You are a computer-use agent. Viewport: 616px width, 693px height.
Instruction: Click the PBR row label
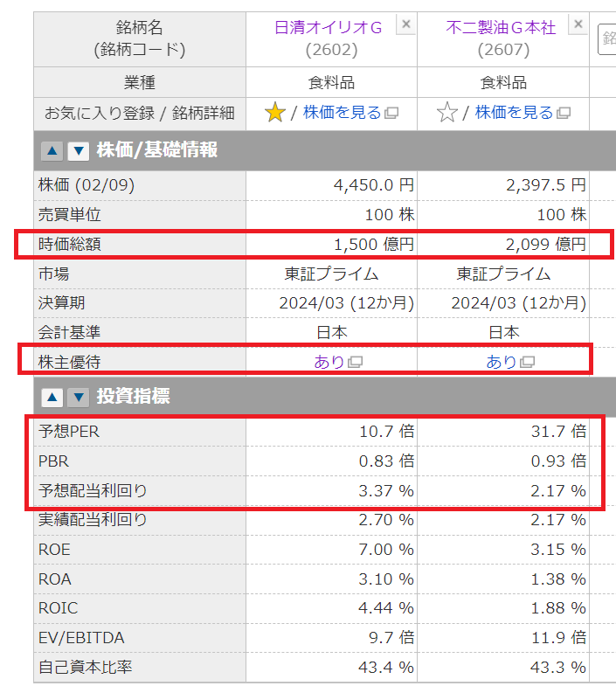click(53, 461)
